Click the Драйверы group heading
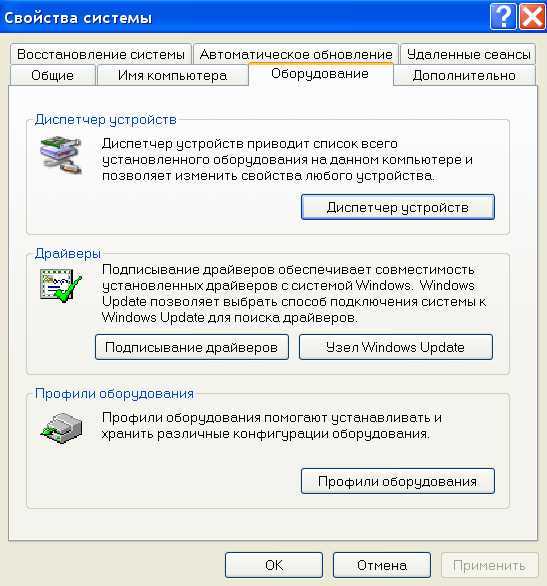 click(68, 253)
